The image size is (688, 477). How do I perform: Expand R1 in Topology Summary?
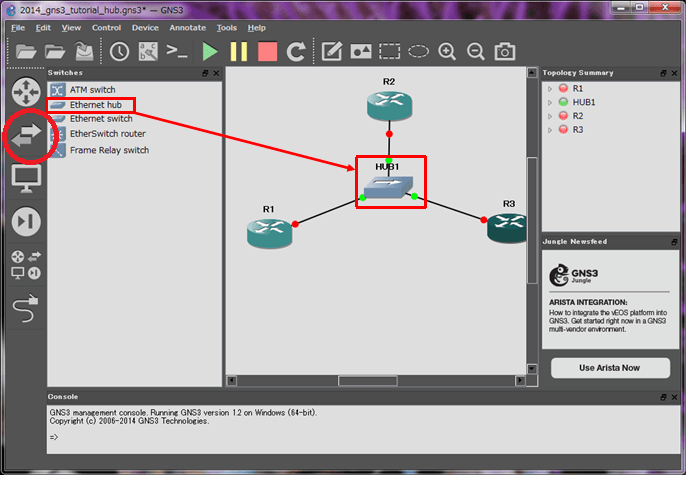click(550, 89)
